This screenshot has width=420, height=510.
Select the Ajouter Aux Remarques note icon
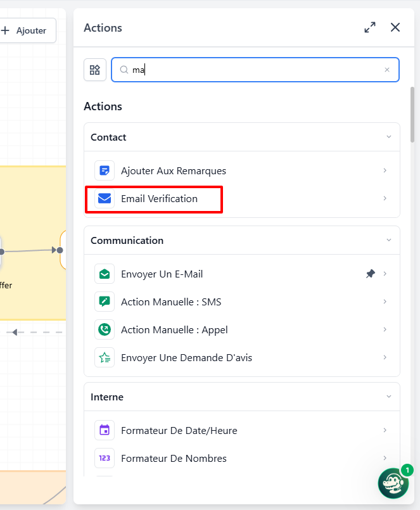105,170
